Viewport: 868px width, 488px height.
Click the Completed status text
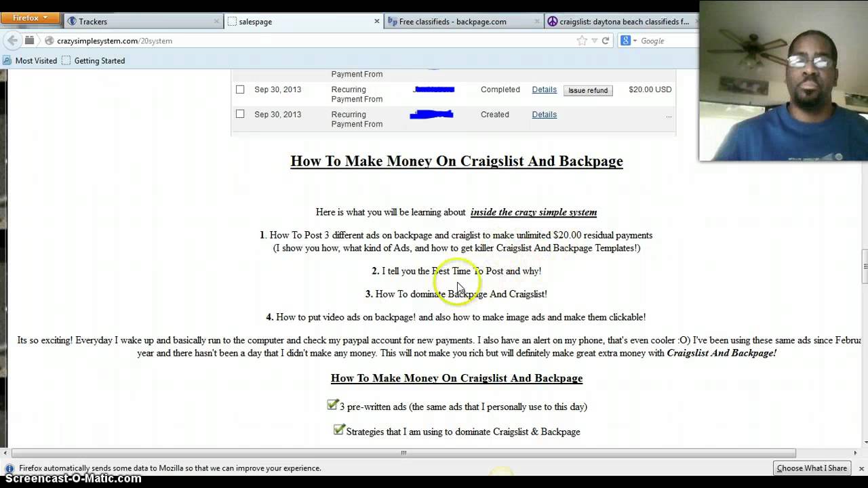click(x=500, y=89)
